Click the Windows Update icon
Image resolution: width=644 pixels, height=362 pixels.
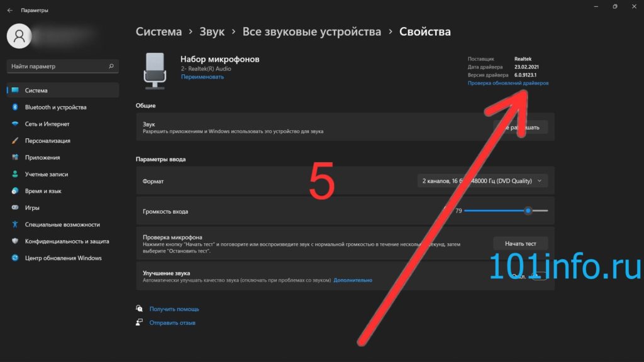point(15,258)
